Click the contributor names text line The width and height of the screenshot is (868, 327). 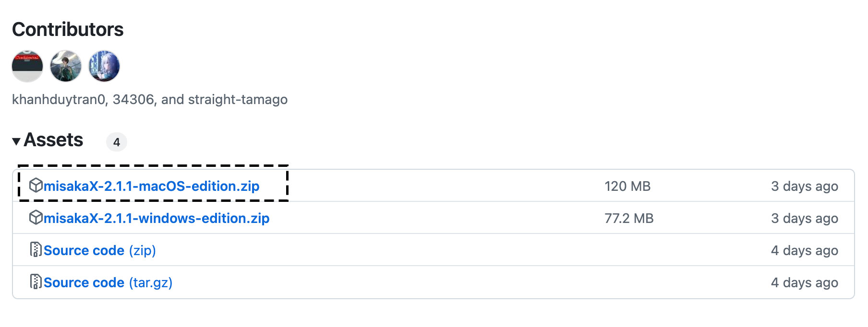(x=150, y=99)
